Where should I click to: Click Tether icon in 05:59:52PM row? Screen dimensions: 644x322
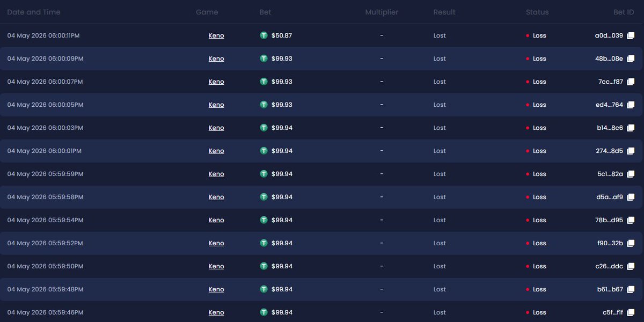click(x=264, y=243)
